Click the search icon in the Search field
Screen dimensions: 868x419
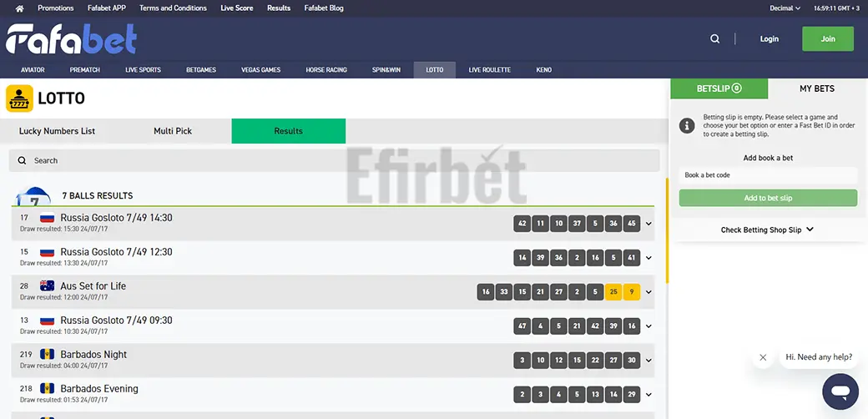pyautogui.click(x=23, y=160)
